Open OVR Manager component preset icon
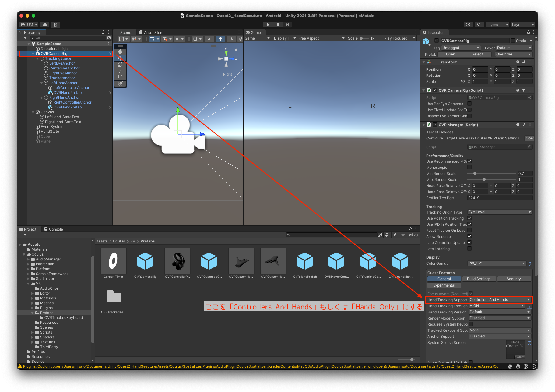The width and height of the screenshot is (555, 392). (x=524, y=125)
